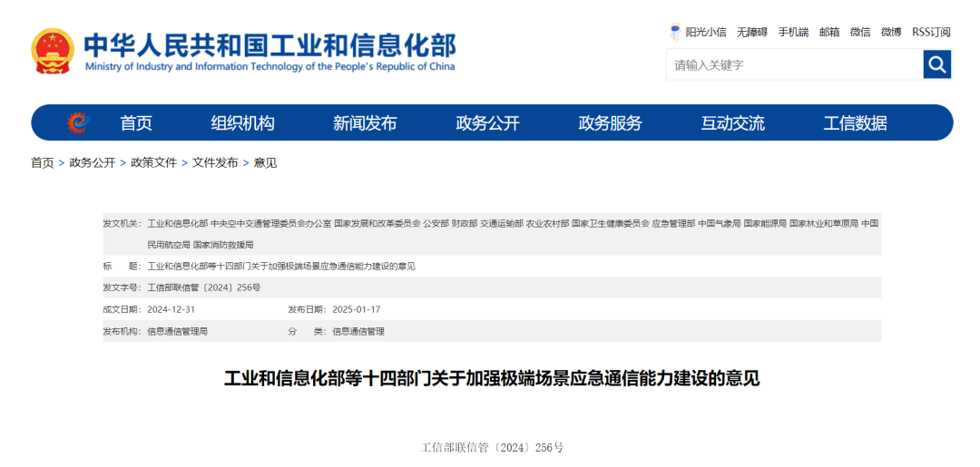Screen dimensions: 980x467
Task: Open the 手机端 mobile version link
Action: (793, 33)
